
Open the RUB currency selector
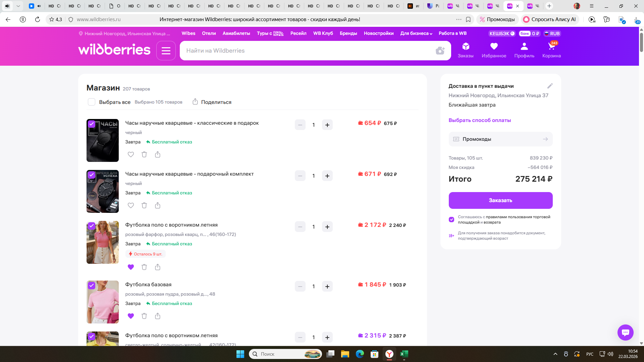(552, 34)
